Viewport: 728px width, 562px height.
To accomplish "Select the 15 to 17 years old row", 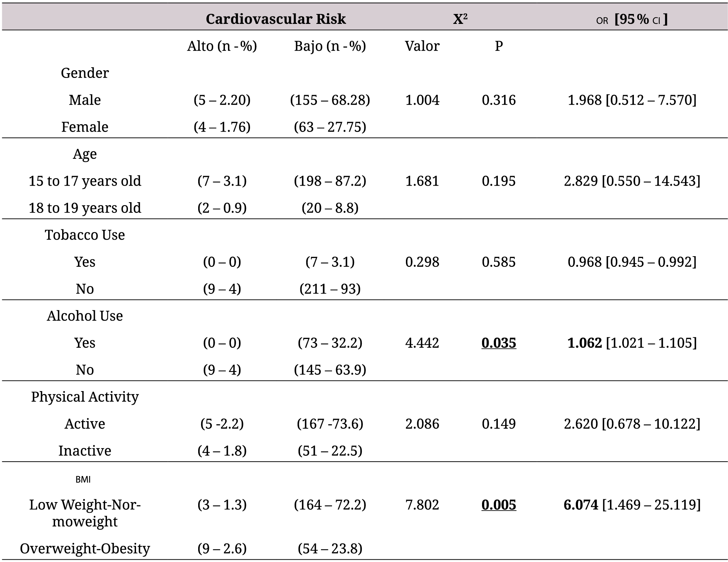I will 85,181.
